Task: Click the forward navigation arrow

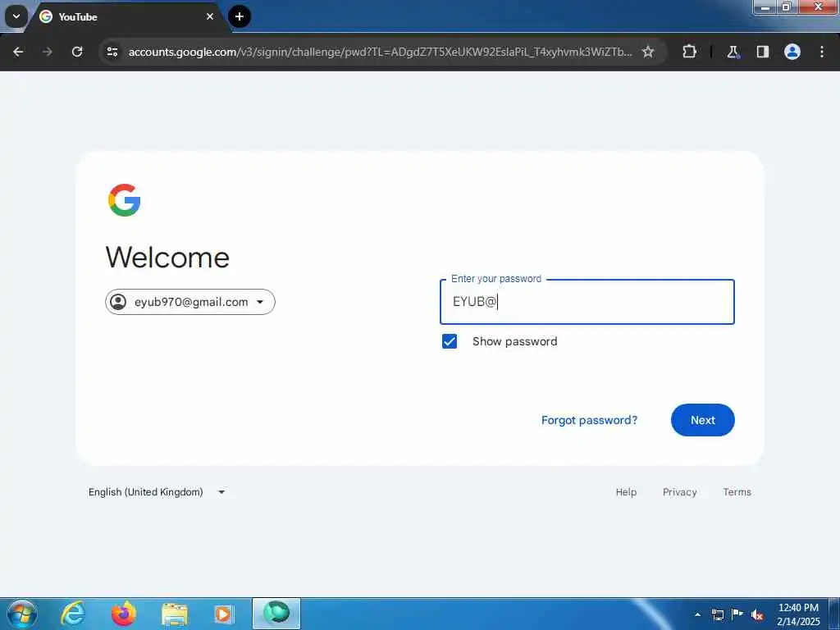Action: point(48,52)
